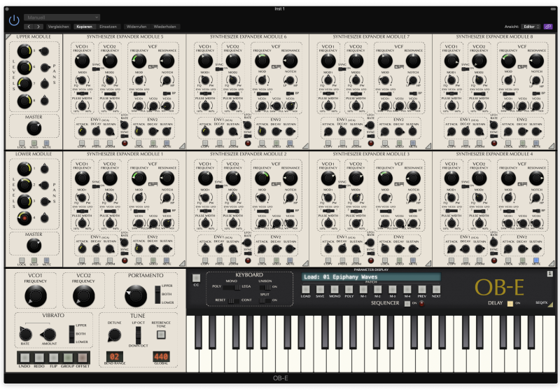Click the Portamento knob
Image resolution: width=560 pixels, height=392 pixels.
(x=136, y=296)
